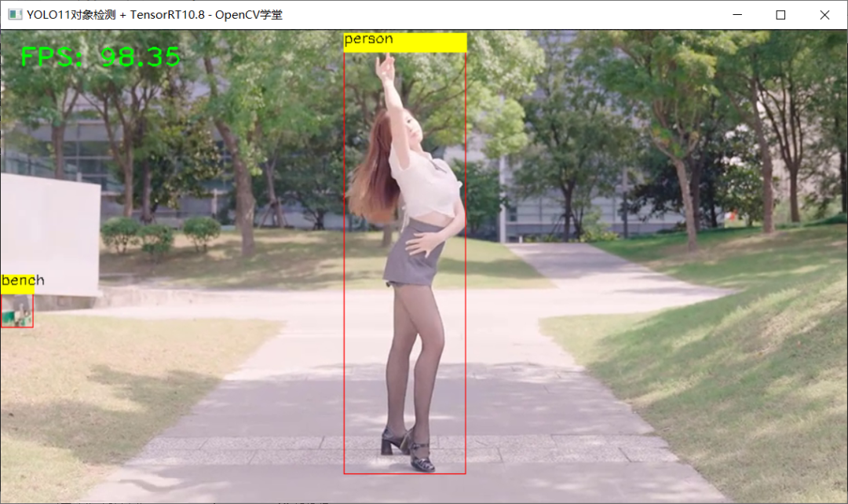This screenshot has width=848, height=504.
Task: Maximize the detection window
Action: pyautogui.click(x=780, y=14)
